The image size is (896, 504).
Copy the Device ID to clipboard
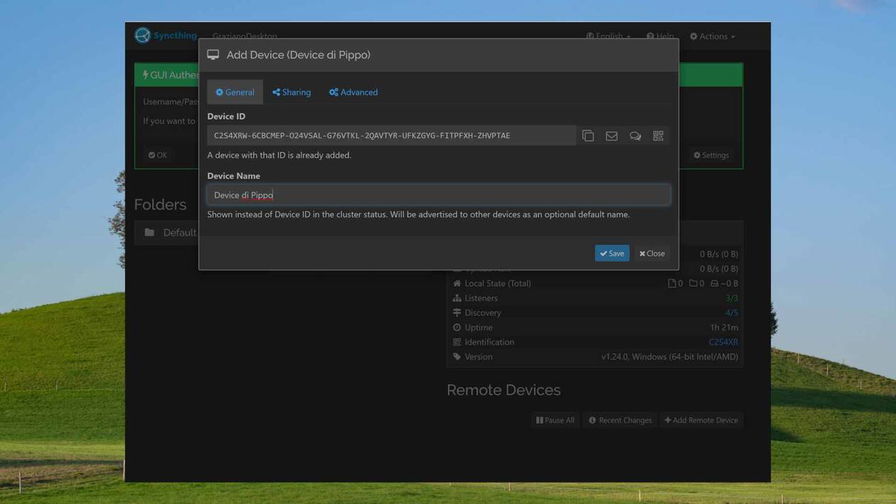click(x=588, y=135)
